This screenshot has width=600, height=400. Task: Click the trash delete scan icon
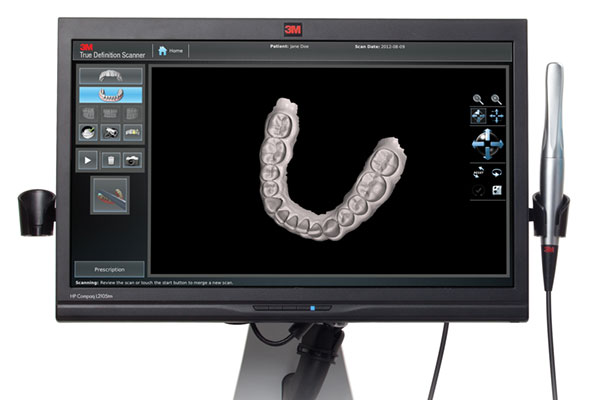(x=110, y=159)
